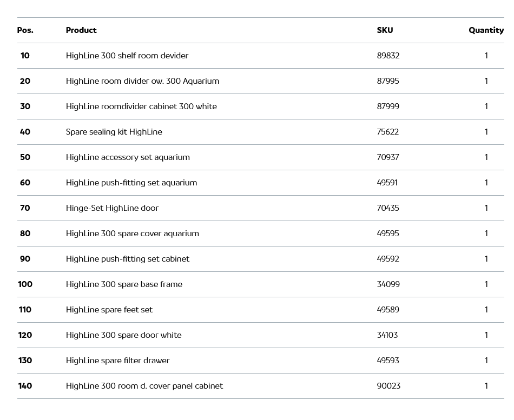
Task: Click HighLine spare filter drawer
Action: coord(117,361)
